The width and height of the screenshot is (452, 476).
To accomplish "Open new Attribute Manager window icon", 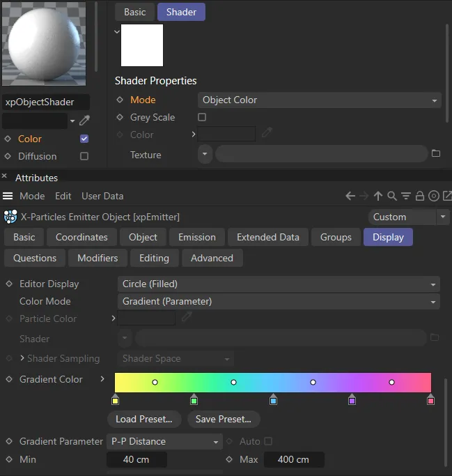I will pyautogui.click(x=447, y=196).
